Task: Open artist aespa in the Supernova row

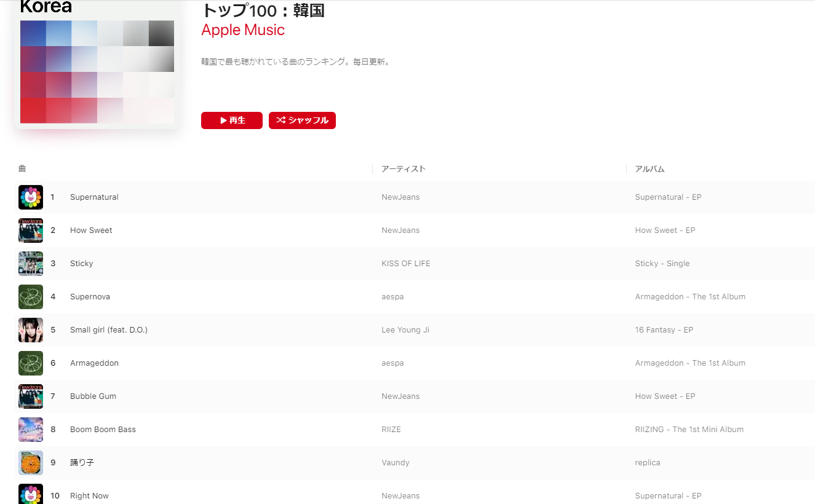Action: tap(392, 297)
